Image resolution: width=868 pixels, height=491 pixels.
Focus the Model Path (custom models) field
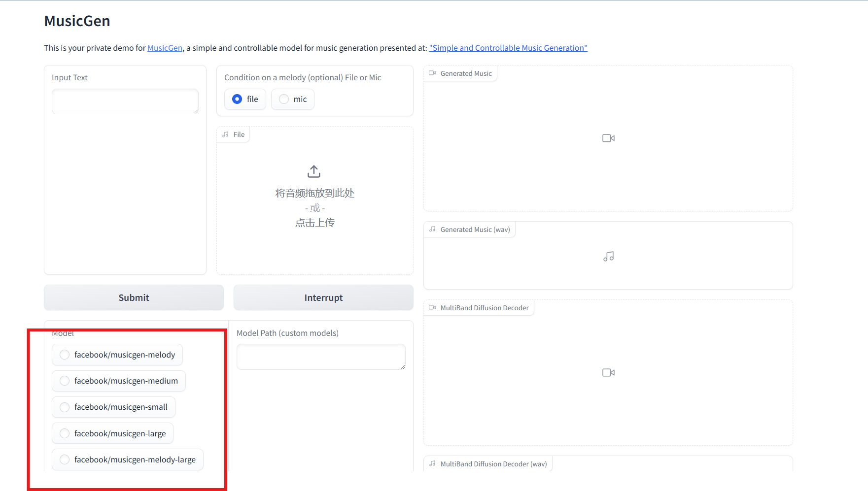click(321, 357)
